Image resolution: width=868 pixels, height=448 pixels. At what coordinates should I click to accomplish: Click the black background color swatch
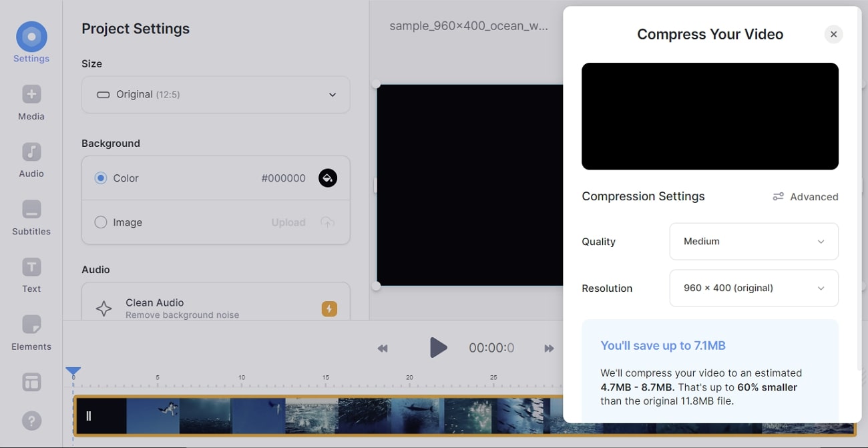tap(328, 178)
